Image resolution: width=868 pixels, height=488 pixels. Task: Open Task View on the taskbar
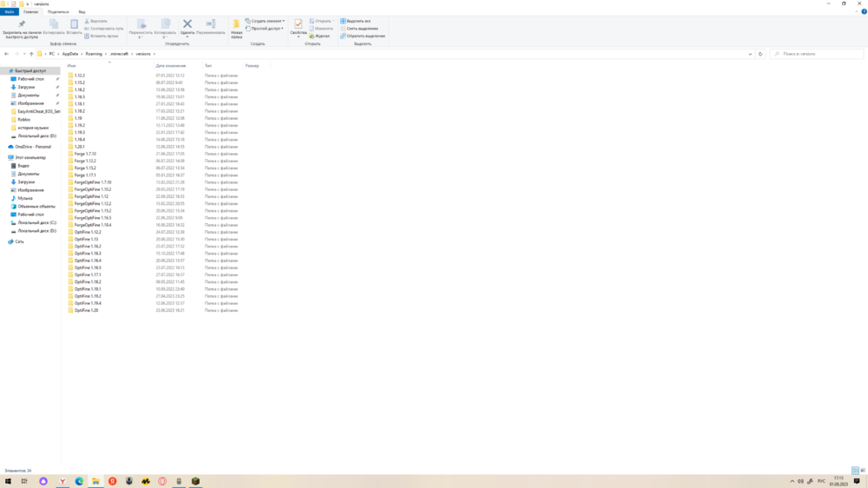click(24, 481)
